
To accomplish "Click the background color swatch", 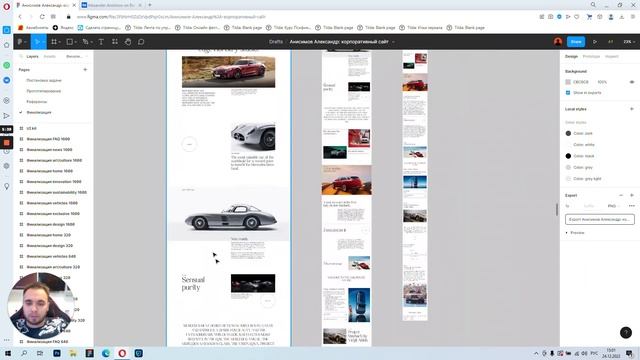I will click(x=568, y=82).
